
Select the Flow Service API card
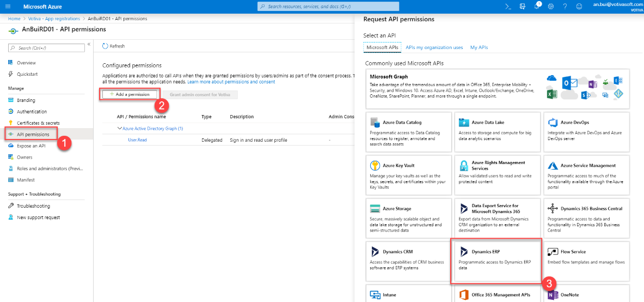tap(586, 261)
